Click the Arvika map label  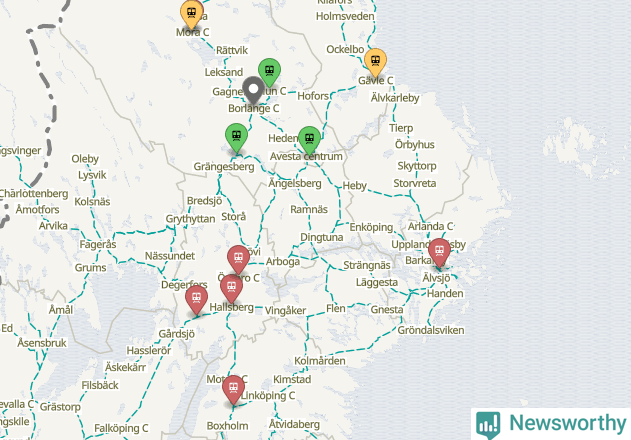[53, 226]
